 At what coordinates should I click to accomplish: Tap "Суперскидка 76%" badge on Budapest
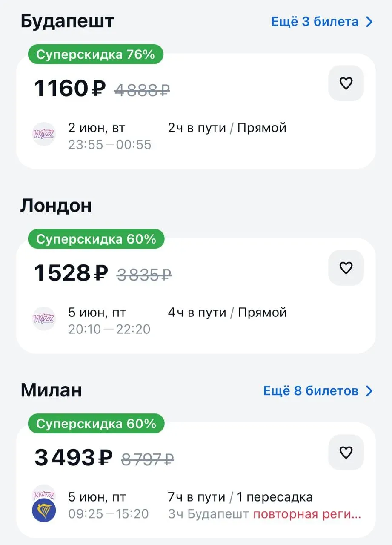(x=95, y=54)
